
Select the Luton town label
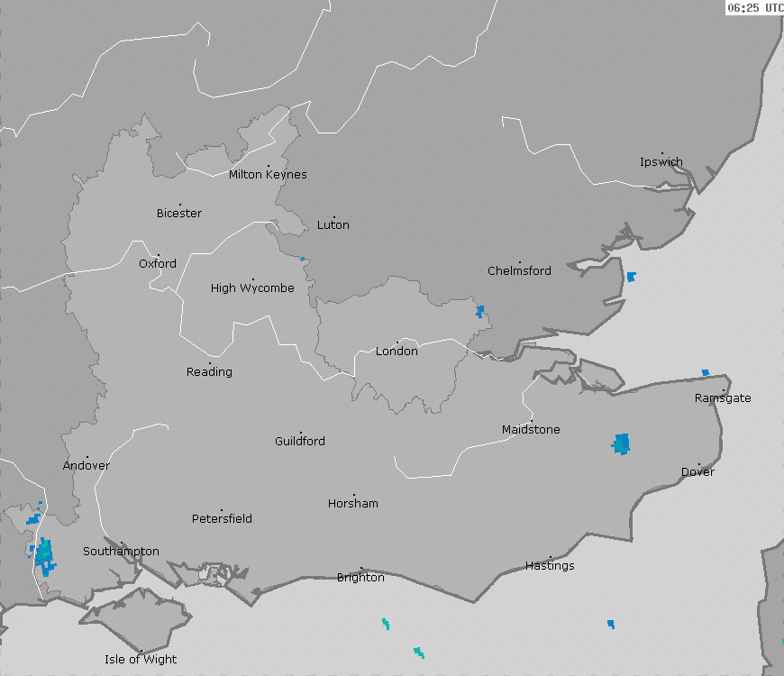pyautogui.click(x=333, y=225)
